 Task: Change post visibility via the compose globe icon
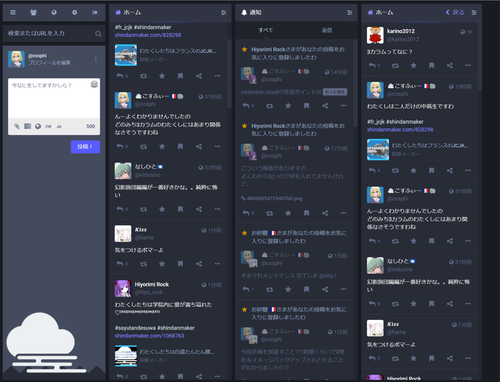38,126
